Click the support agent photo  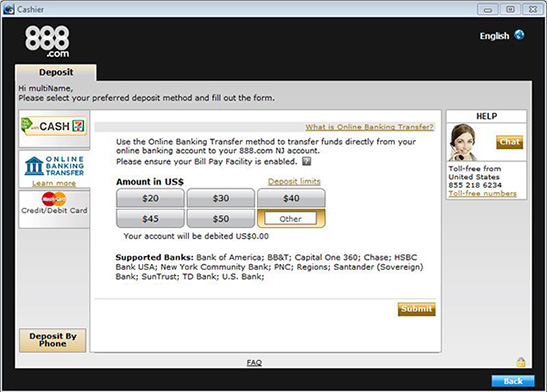click(x=463, y=142)
